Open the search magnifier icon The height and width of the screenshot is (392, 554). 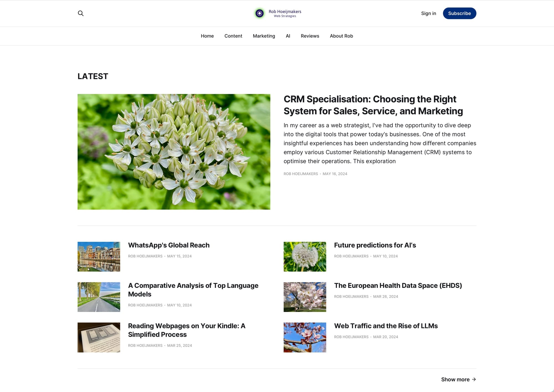pyautogui.click(x=81, y=13)
